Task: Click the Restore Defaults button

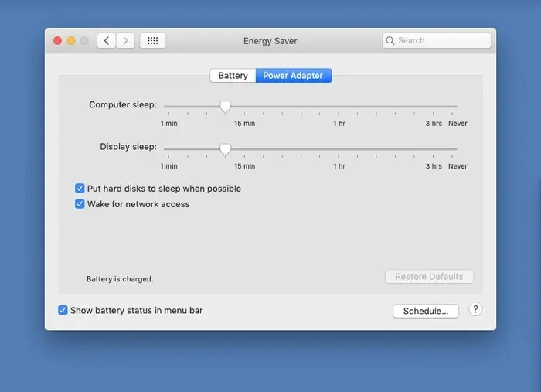Action: (429, 277)
